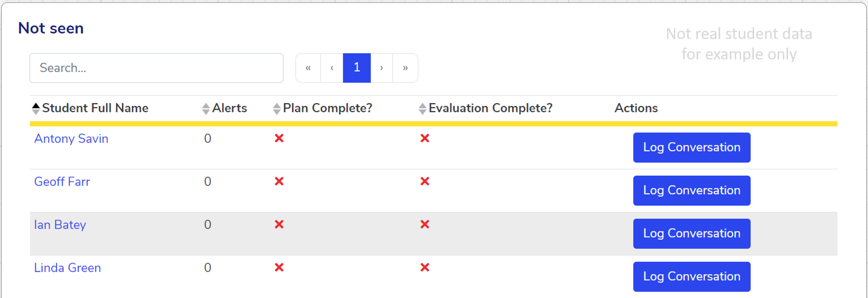Viewport: 868px width, 298px height.
Task: Click Antony Savin's Plan Complete red cross
Action: click(x=279, y=138)
